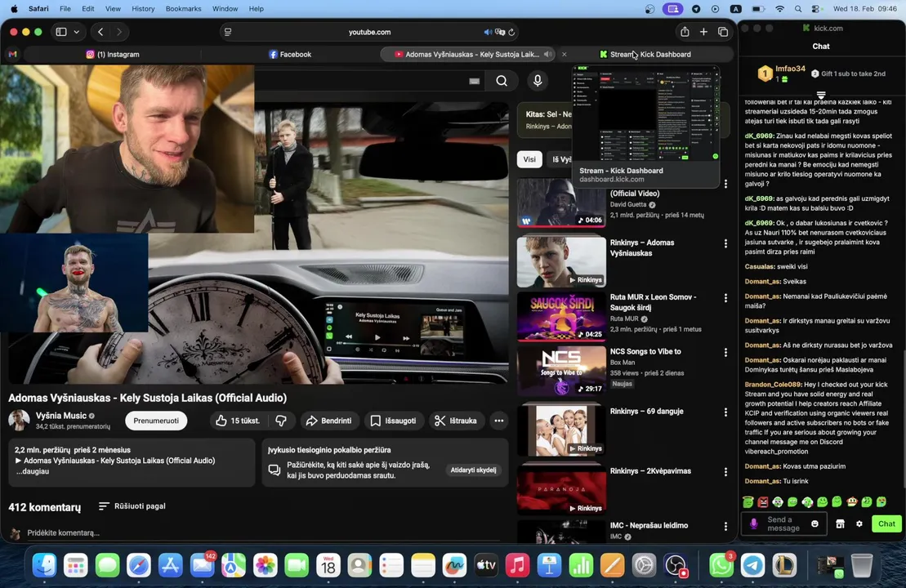Open Wi-Fi status menu
The width and height of the screenshot is (906, 588).
coord(779,9)
